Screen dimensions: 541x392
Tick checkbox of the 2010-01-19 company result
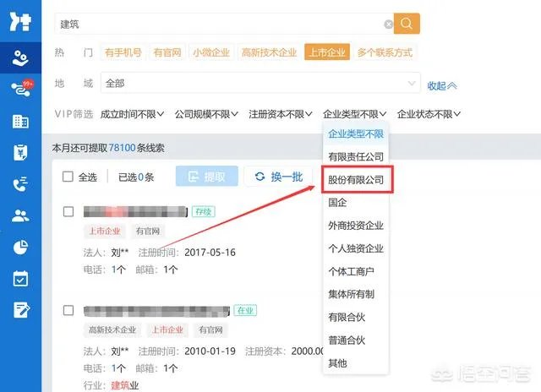coord(68,310)
